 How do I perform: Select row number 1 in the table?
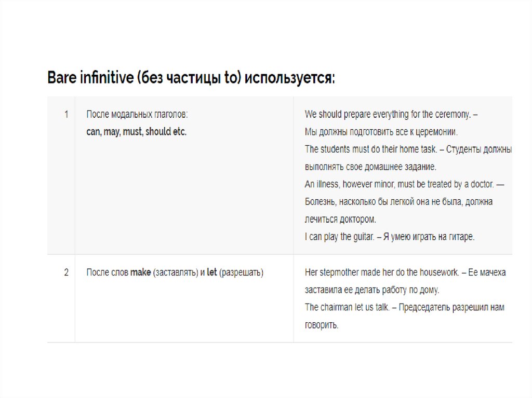66,114
